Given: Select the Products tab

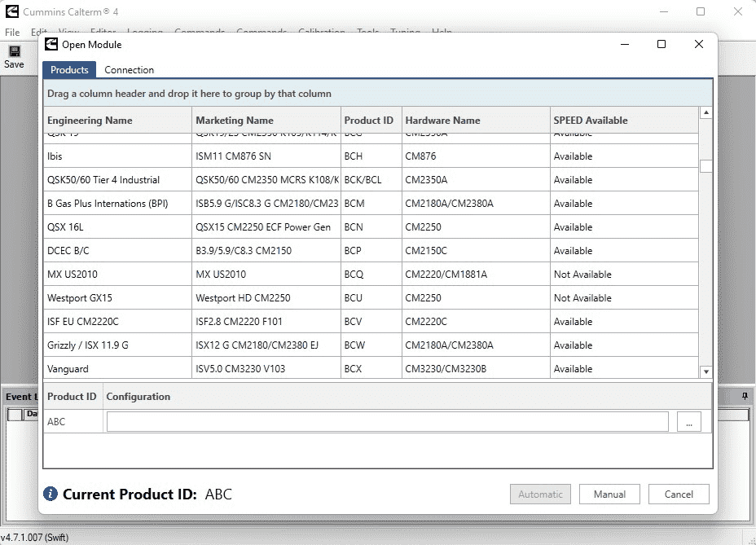Looking at the screenshot, I should (69, 70).
